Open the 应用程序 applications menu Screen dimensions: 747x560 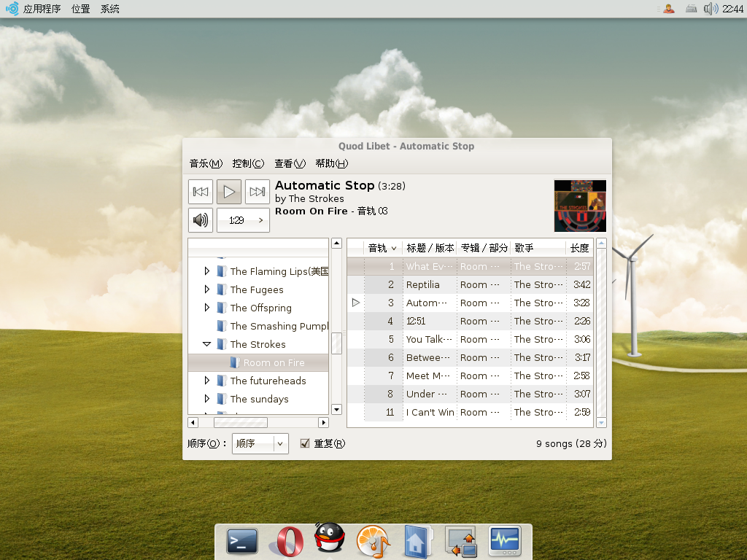coord(42,9)
